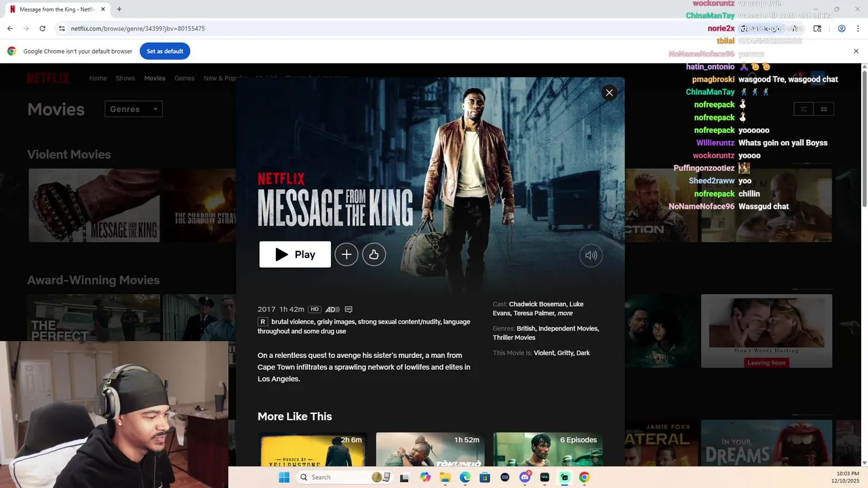868x488 pixels.
Task: Launch Copilot from taskbar
Action: (425, 477)
